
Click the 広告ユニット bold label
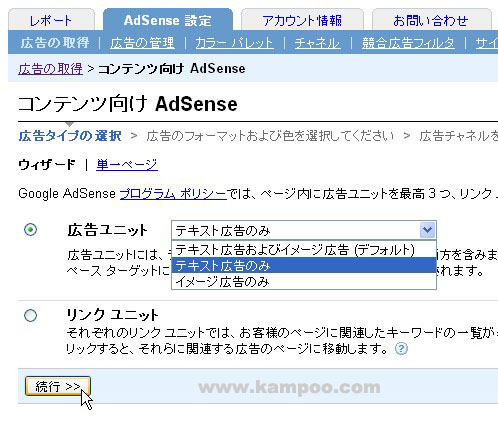point(107,230)
